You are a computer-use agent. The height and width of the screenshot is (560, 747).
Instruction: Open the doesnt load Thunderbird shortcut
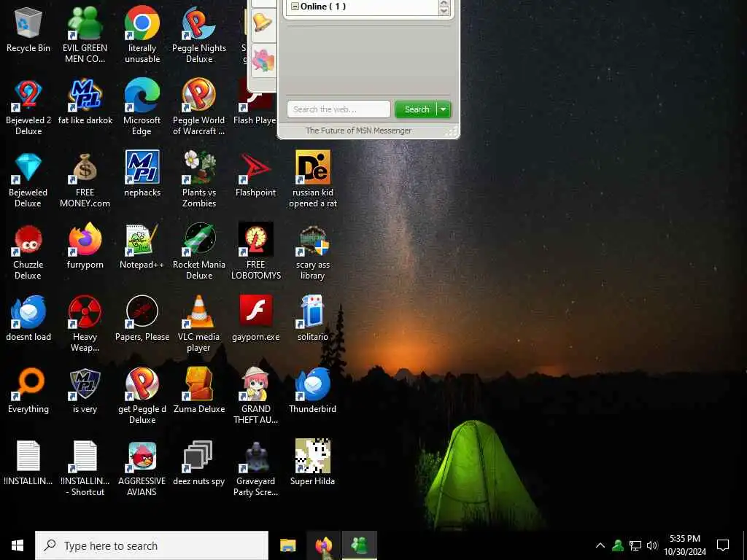(x=28, y=319)
